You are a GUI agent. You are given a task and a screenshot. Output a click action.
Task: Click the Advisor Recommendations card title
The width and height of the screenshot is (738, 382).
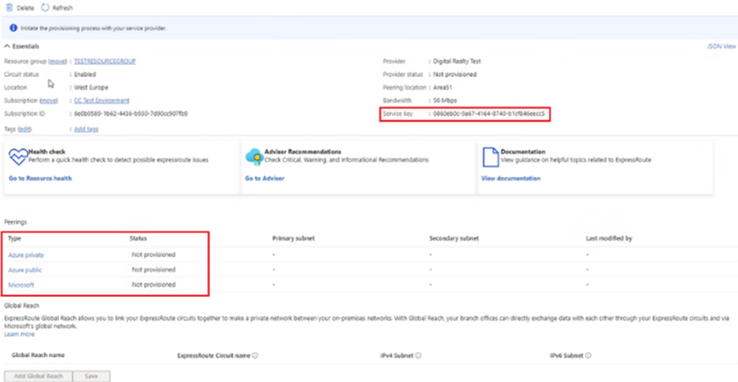click(x=303, y=151)
